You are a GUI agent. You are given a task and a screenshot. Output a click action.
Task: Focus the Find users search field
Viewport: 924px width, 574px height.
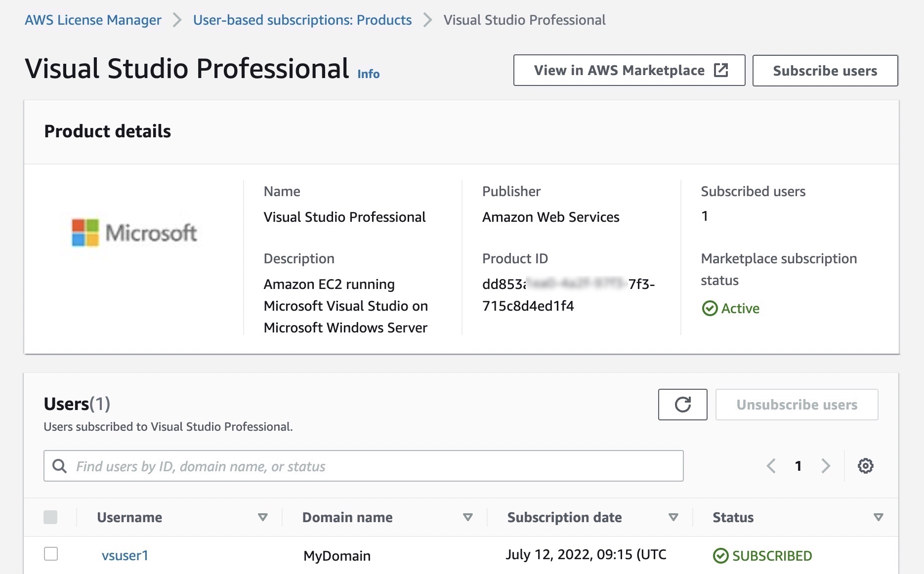point(364,466)
